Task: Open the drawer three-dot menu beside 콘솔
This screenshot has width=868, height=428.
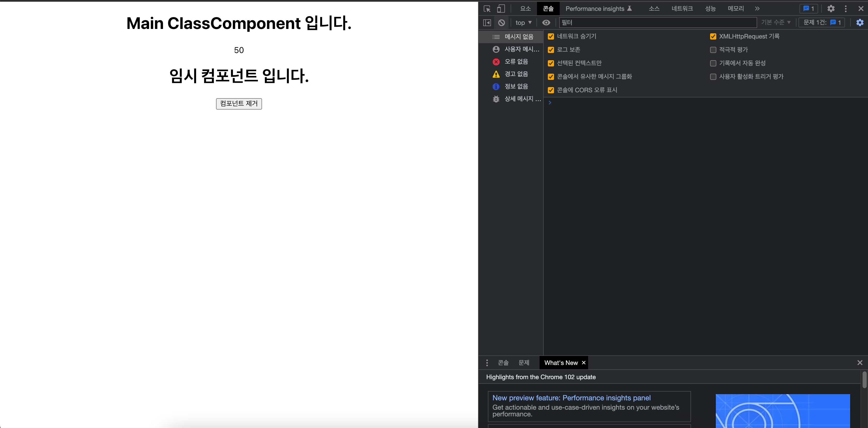Action: (487, 363)
